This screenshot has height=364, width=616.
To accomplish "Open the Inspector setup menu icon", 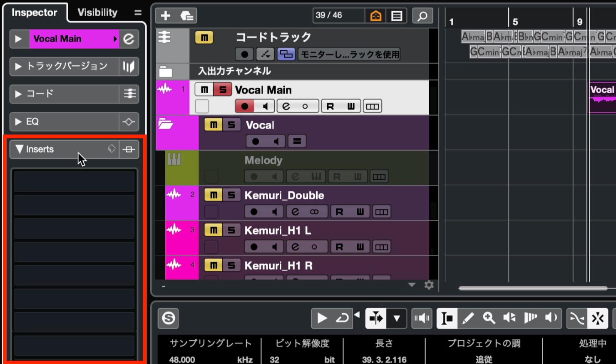I will 137,12.
